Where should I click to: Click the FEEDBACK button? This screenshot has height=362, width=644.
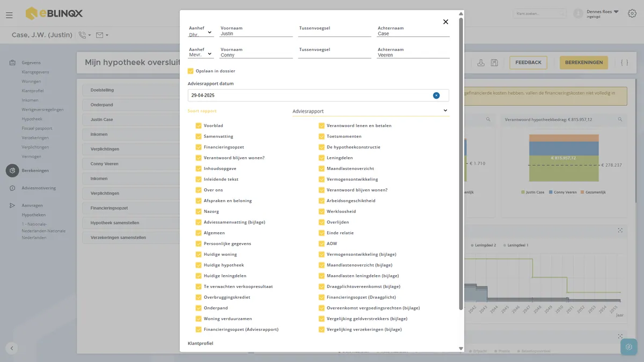tap(528, 63)
